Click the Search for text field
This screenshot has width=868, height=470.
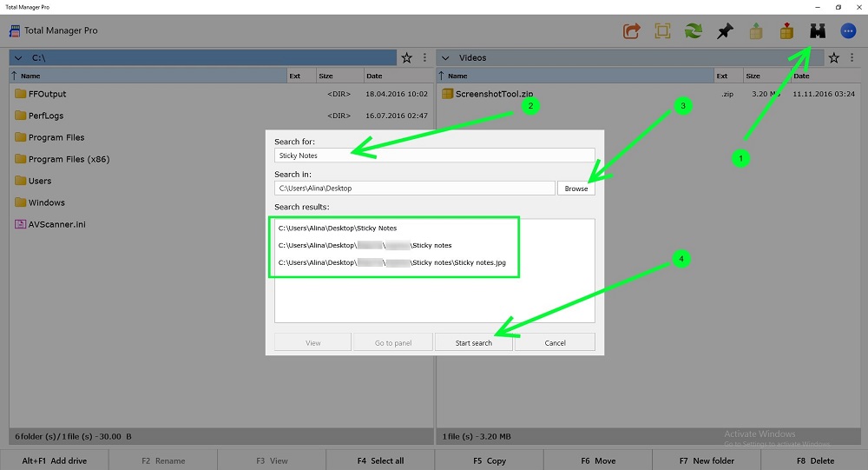435,156
